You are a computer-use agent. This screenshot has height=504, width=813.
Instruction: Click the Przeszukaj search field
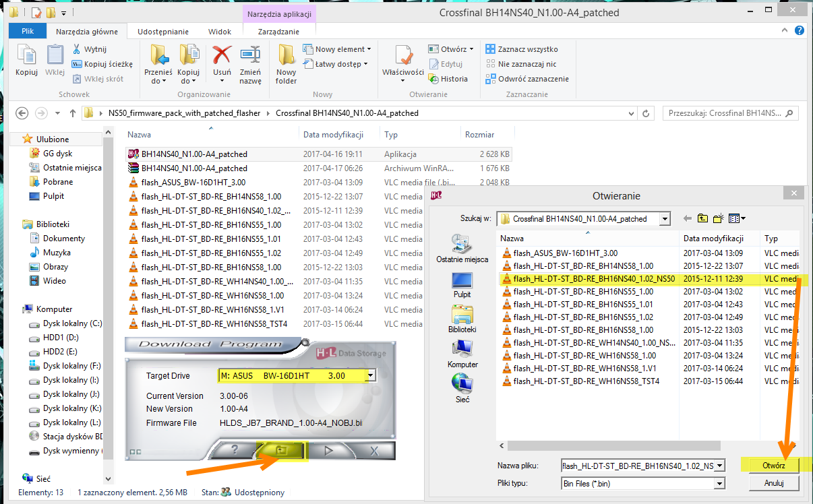tap(731, 113)
